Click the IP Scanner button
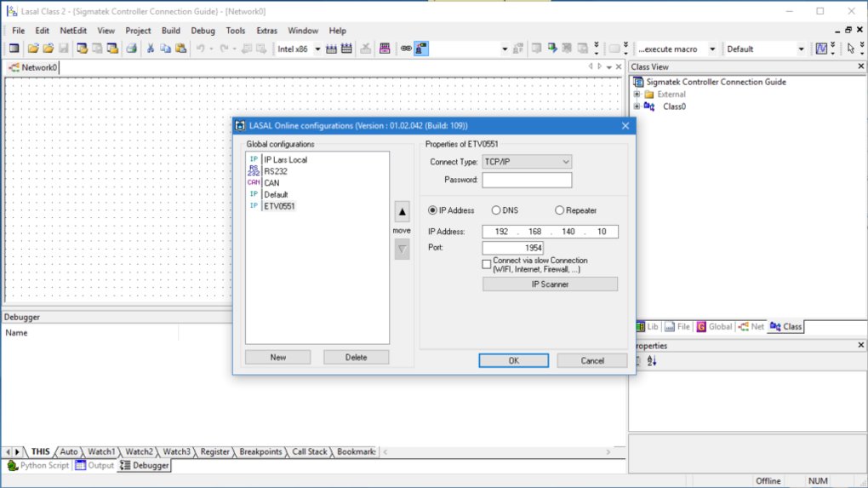 pyautogui.click(x=550, y=284)
